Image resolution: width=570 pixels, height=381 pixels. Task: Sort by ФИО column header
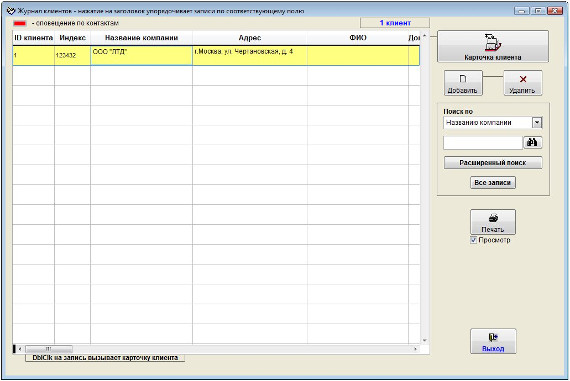(358, 38)
